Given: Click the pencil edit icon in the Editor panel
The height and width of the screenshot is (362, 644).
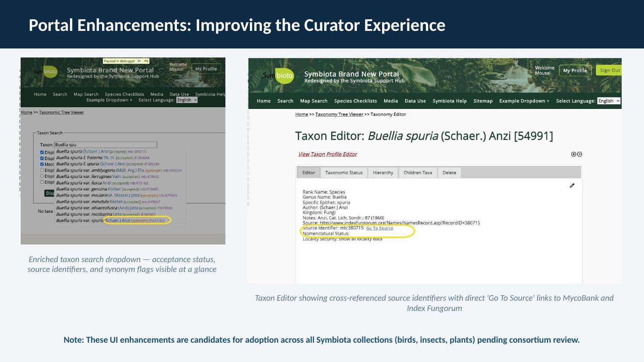Looking at the screenshot, I should [x=572, y=186].
